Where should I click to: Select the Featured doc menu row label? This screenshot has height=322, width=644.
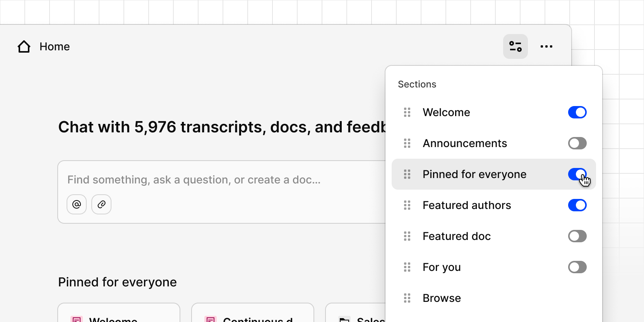pyautogui.click(x=457, y=236)
